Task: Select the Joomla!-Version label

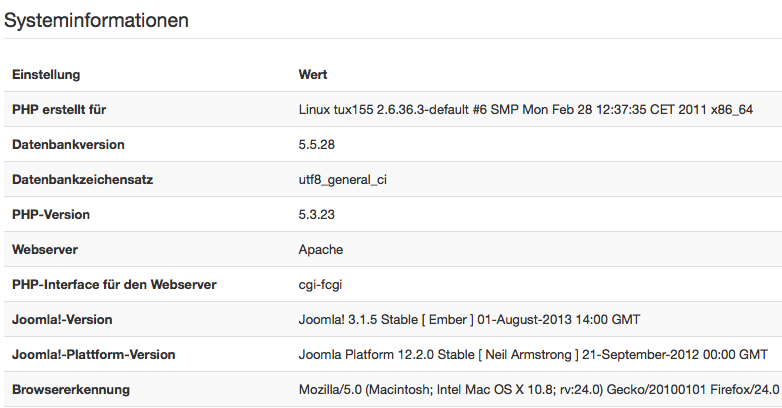Action: click(x=62, y=319)
